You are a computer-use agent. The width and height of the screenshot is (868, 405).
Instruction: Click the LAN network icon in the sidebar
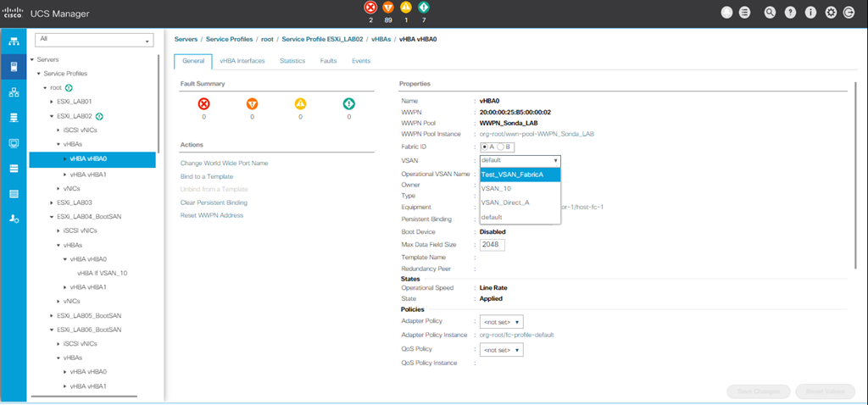tap(14, 92)
